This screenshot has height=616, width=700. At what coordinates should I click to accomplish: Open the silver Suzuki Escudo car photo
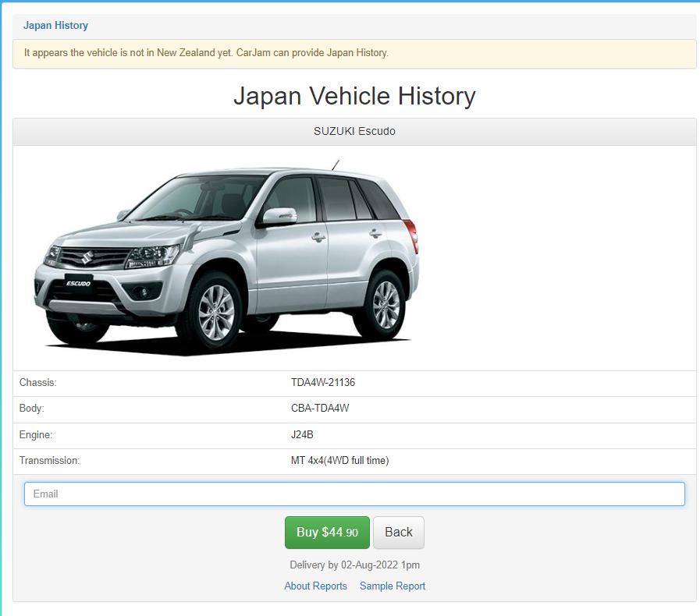click(226, 257)
